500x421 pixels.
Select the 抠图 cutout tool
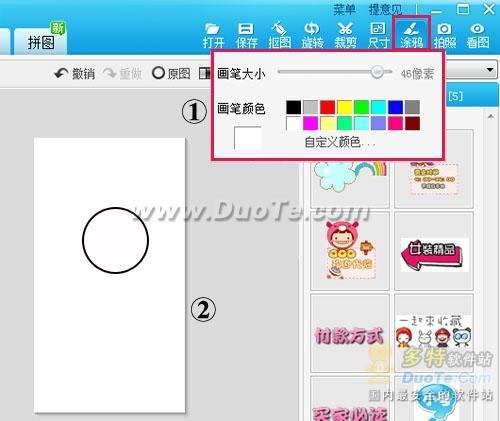(x=279, y=36)
